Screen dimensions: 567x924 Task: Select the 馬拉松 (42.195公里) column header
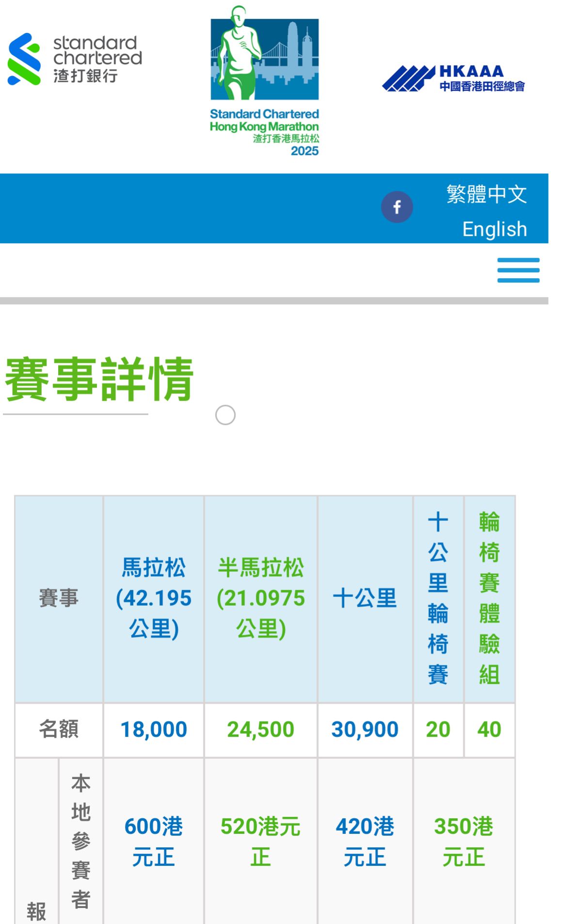click(x=154, y=598)
